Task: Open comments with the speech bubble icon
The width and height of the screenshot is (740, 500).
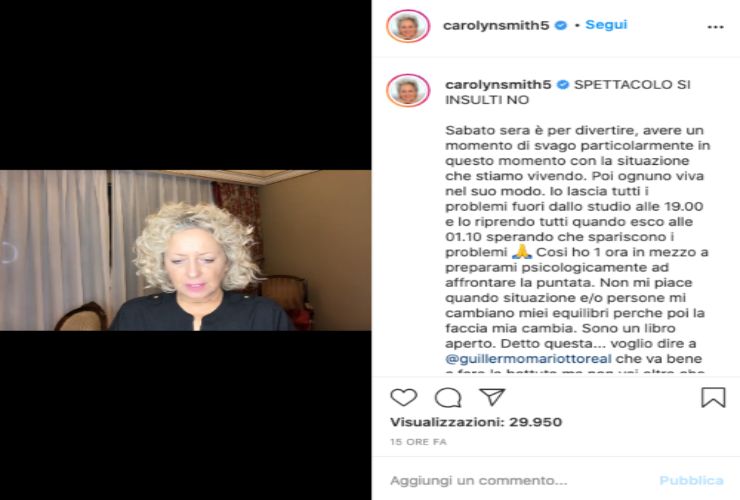Action: coord(448,398)
